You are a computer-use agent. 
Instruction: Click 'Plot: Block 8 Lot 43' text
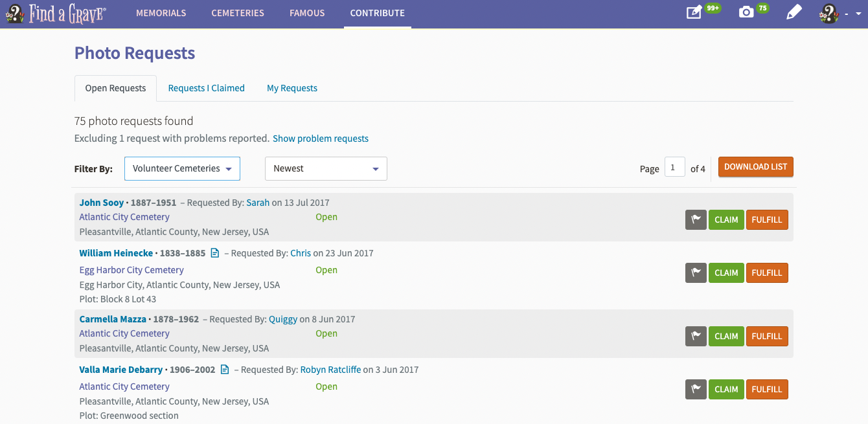[118, 299]
